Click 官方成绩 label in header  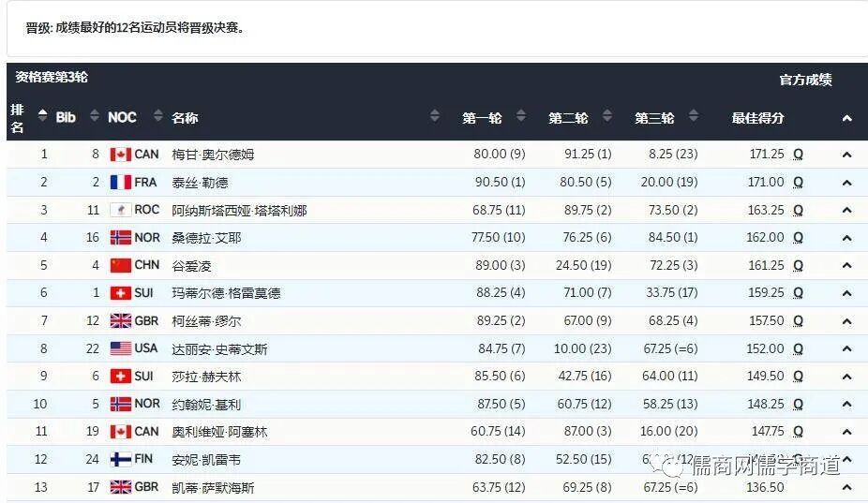(x=805, y=80)
